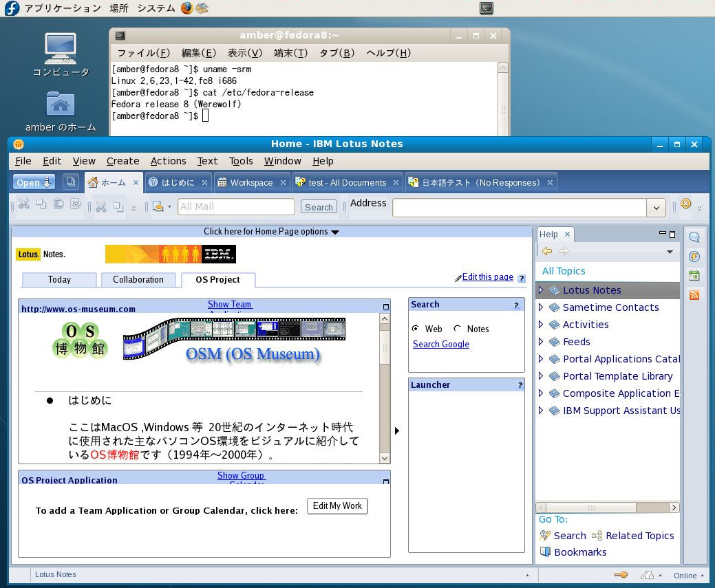Click the forward arrow in Help panel
This screenshot has width=715, height=588.
(x=564, y=251)
